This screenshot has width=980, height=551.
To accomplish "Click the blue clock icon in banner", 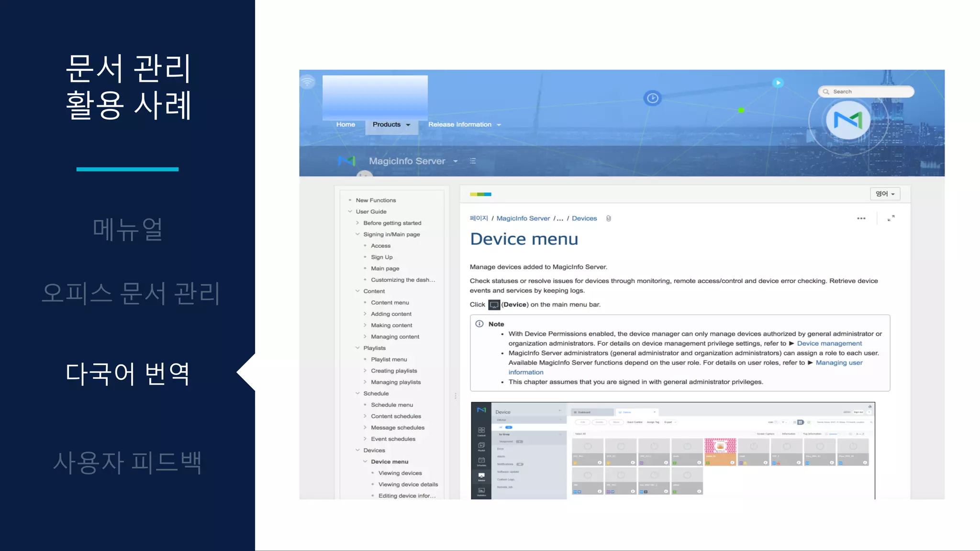I will [x=652, y=99].
